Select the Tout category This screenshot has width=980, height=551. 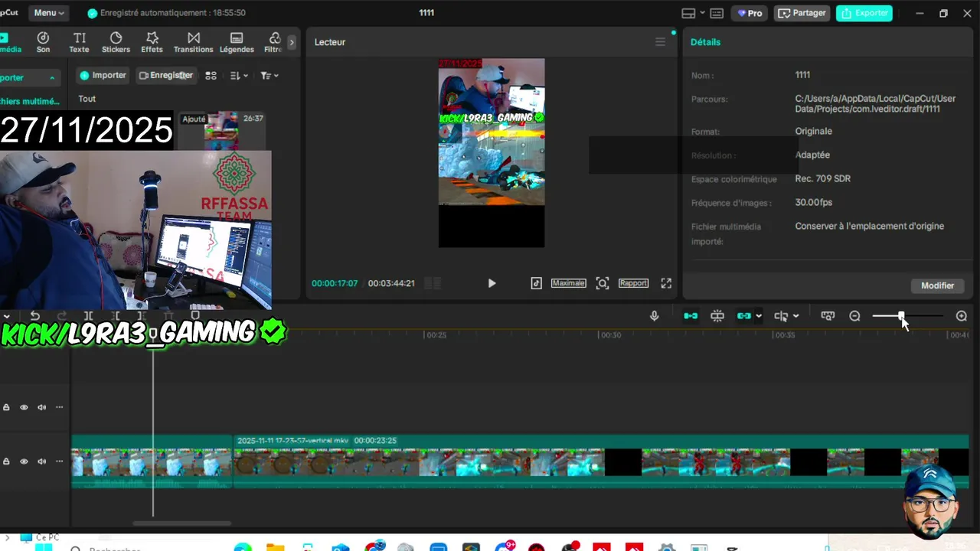coord(87,99)
